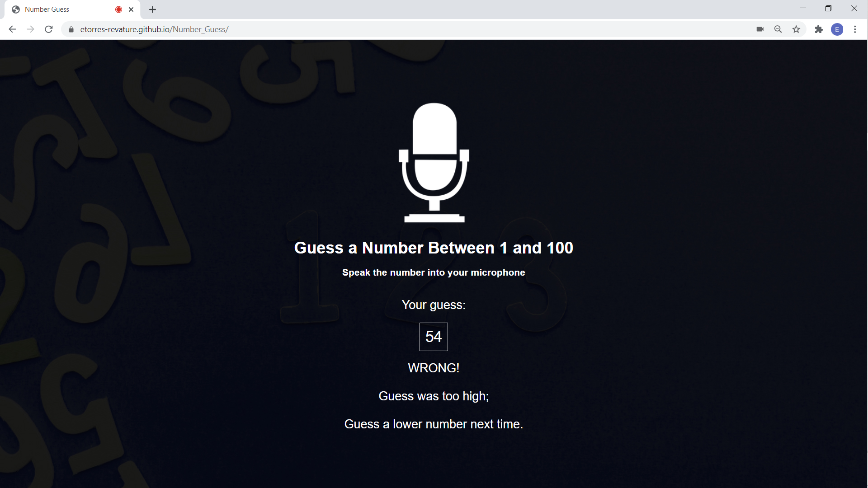This screenshot has height=488, width=868.
Task: Click the 'Guess a Number Between 1 and 100' heading
Action: coord(434,248)
